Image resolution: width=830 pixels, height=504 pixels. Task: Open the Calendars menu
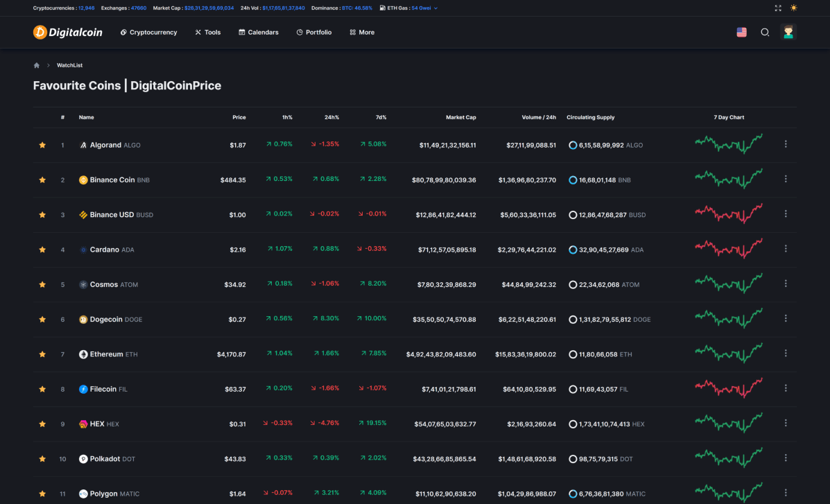click(x=259, y=33)
